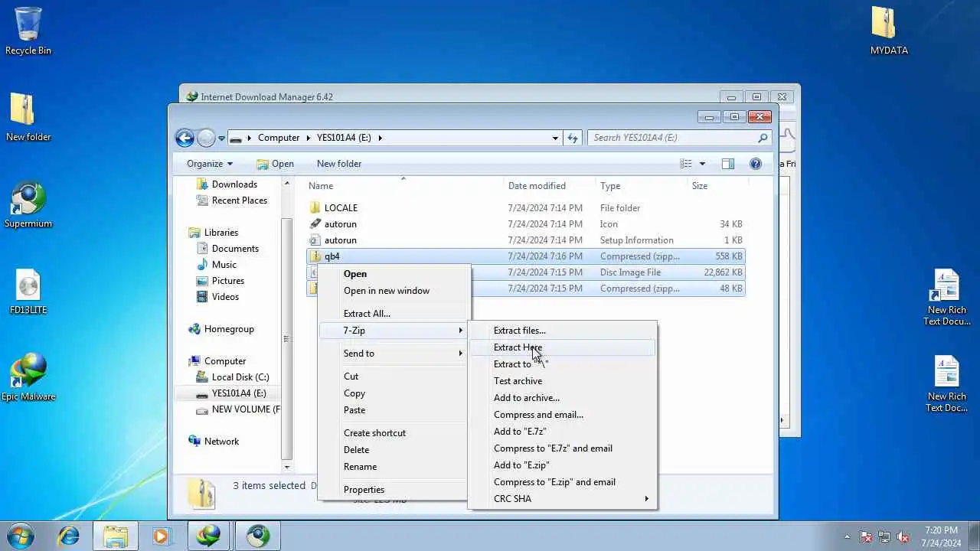Viewport: 980px width, 551px height.
Task: Launch Supermium from the desktop
Action: [28, 204]
